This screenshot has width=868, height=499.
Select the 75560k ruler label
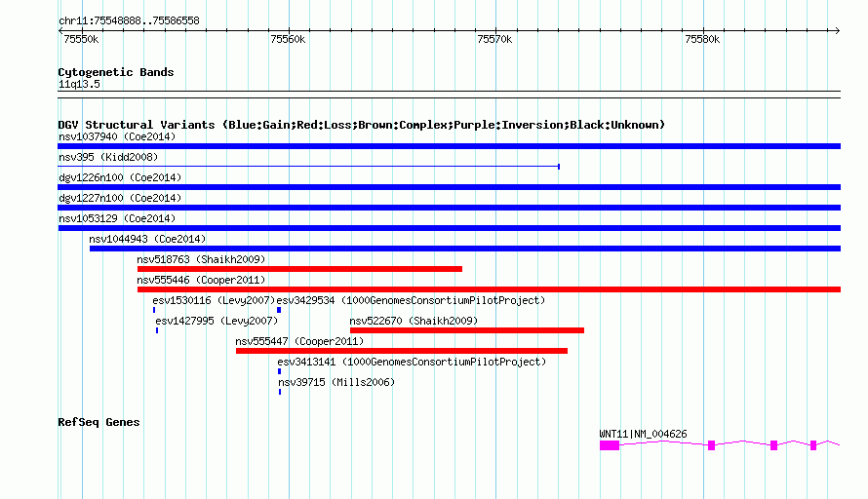pyautogui.click(x=288, y=39)
